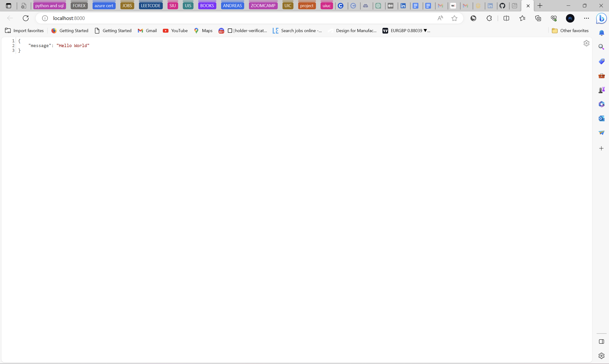Switch to the GitHub tab

[503, 6]
